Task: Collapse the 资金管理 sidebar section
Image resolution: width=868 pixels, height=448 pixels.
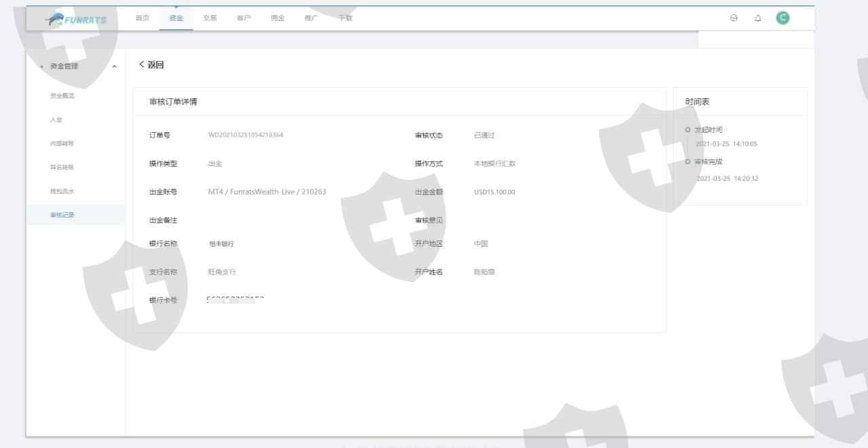Action: click(114, 66)
